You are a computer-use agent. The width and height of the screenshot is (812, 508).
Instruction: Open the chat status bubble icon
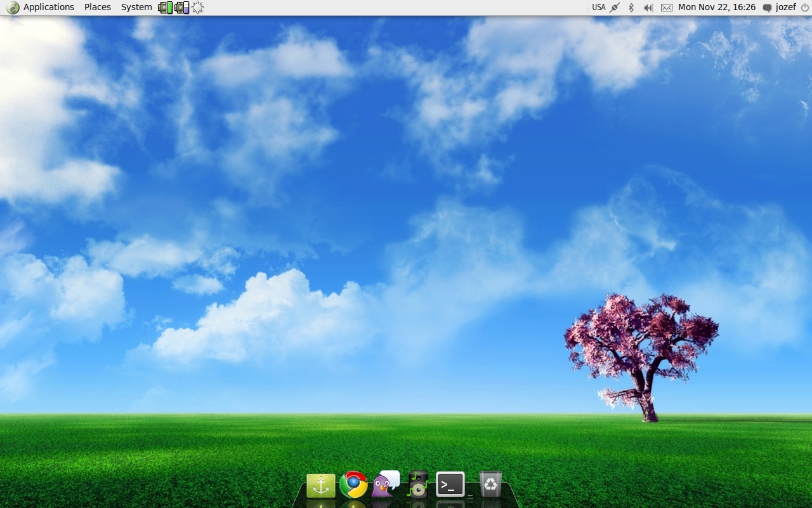click(x=767, y=8)
